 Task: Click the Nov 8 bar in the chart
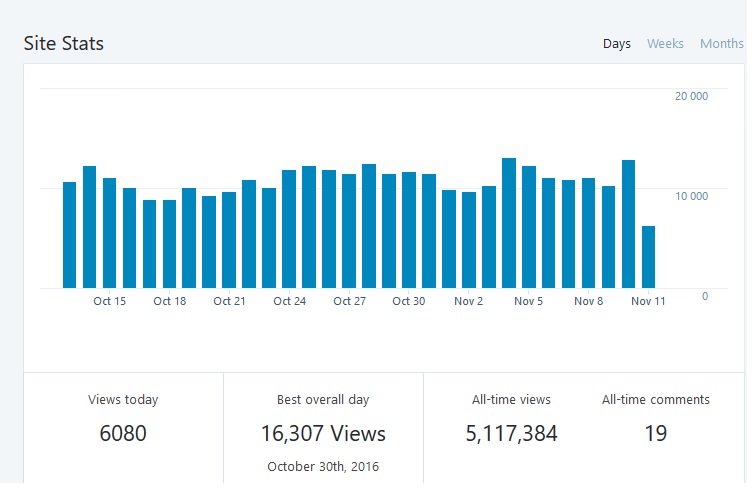coord(589,233)
